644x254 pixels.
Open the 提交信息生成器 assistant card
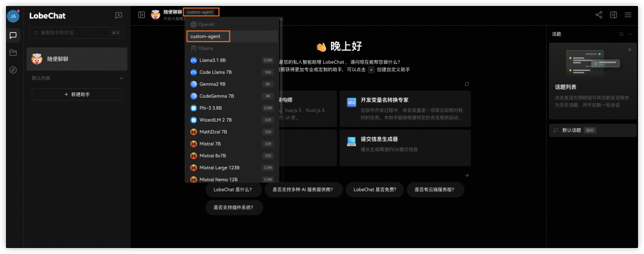coord(405,148)
